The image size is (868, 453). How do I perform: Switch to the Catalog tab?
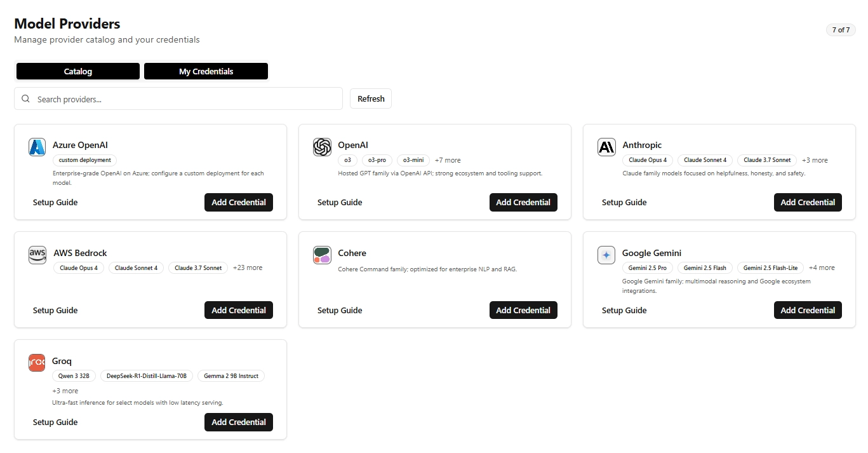click(x=77, y=71)
